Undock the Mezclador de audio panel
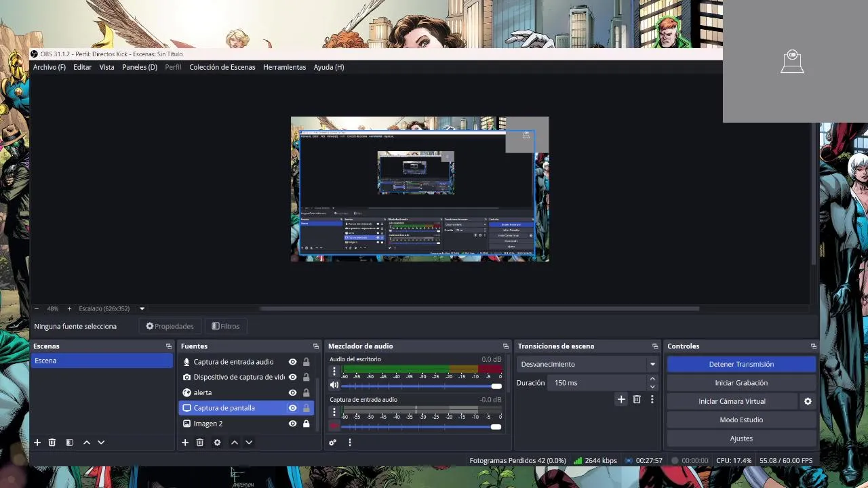Viewport: 868px width, 488px height. (x=505, y=346)
